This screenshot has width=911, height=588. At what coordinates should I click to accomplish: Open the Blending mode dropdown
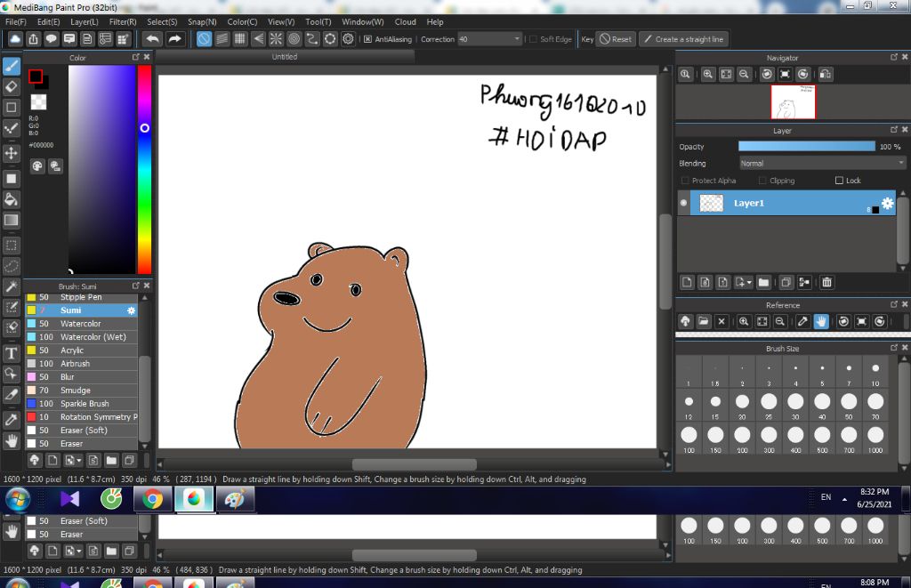(x=822, y=164)
